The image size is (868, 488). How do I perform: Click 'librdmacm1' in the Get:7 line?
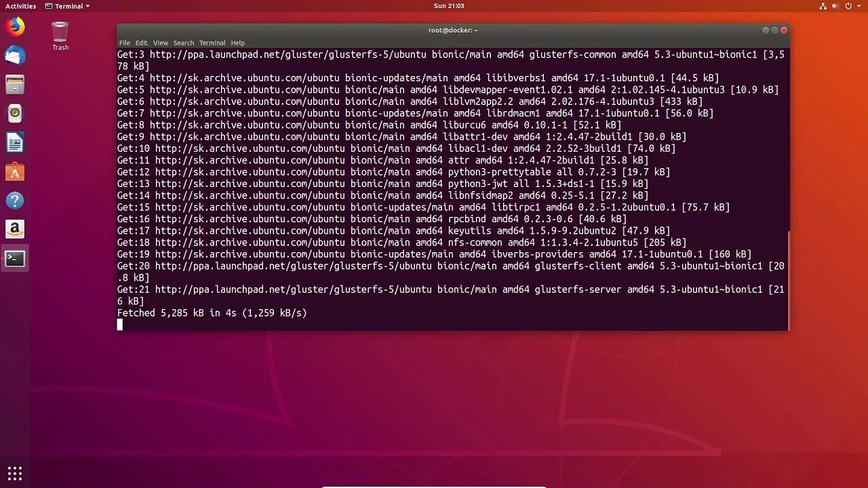[x=513, y=113]
